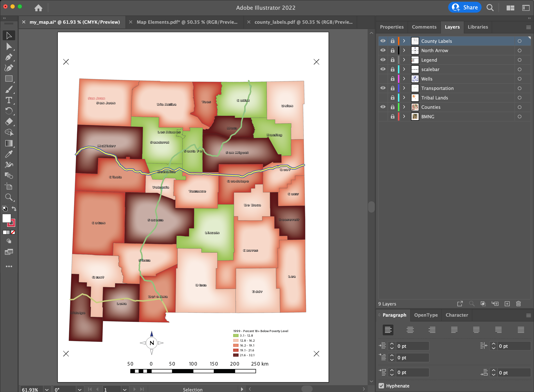Unlock the Wells layer lock

click(x=392, y=79)
